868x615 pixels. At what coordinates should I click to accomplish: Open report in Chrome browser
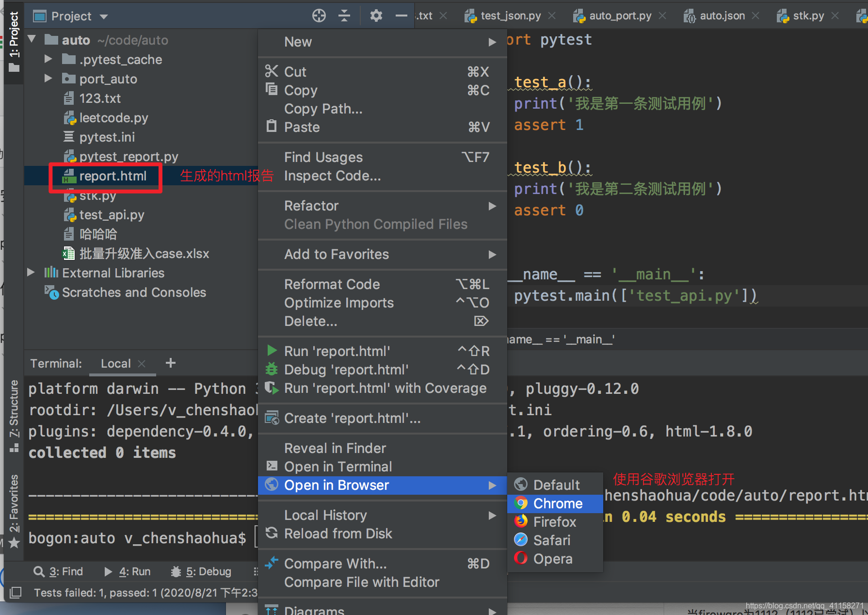pyautogui.click(x=555, y=503)
